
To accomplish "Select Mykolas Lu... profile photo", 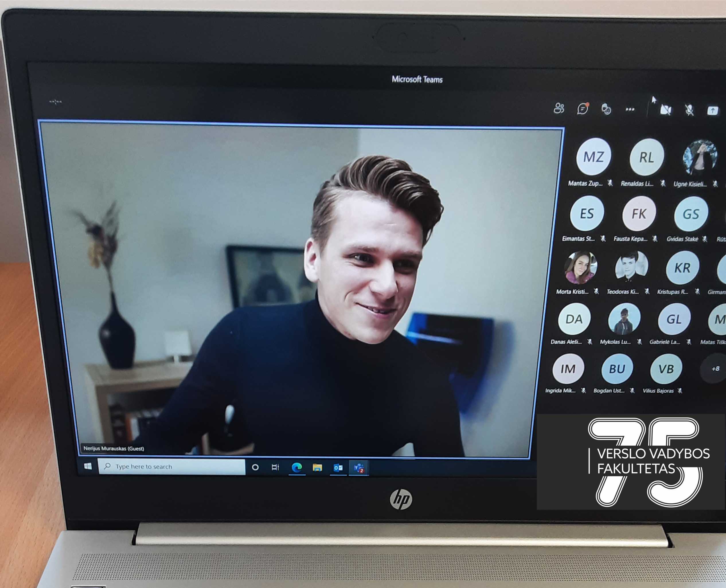I will [x=624, y=319].
